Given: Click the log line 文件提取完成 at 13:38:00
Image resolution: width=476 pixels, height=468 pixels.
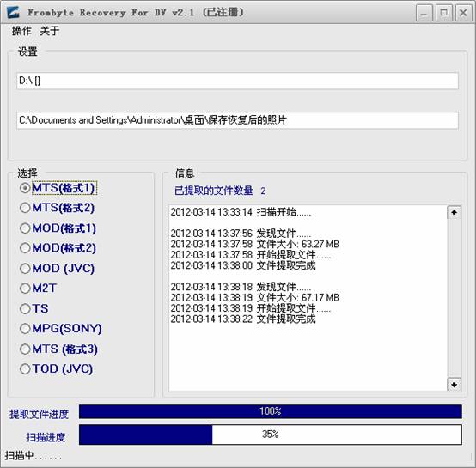Looking at the screenshot, I should tap(243, 265).
